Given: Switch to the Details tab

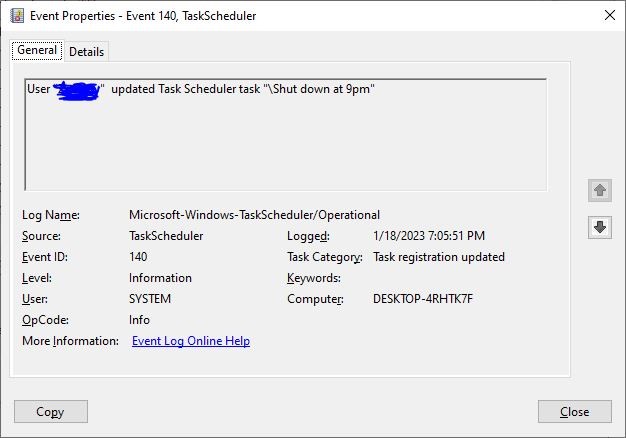Looking at the screenshot, I should tap(86, 52).
